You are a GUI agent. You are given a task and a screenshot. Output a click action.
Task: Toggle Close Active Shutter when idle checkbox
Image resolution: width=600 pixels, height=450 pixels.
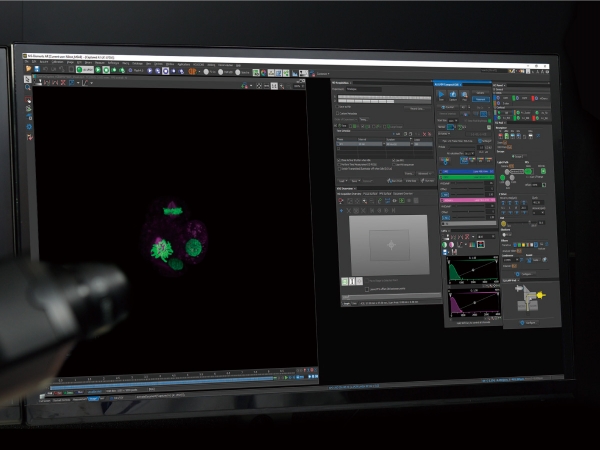pyautogui.click(x=339, y=160)
